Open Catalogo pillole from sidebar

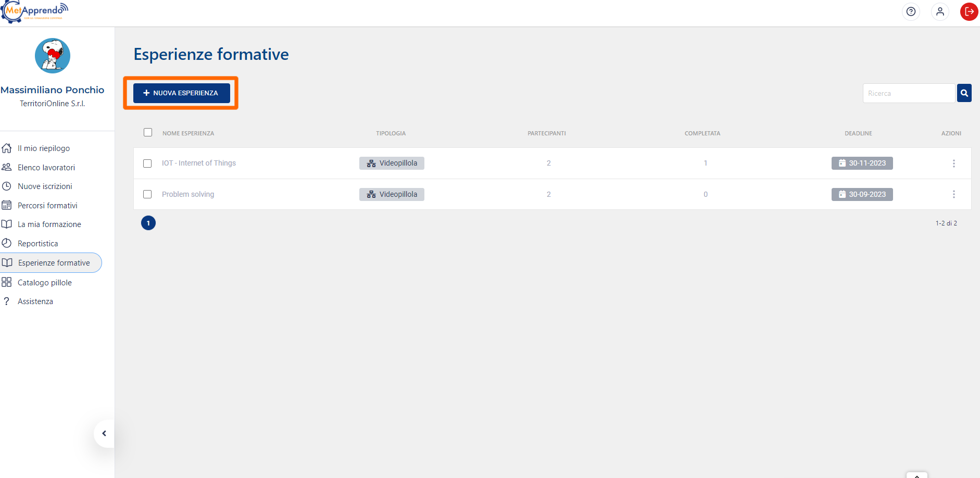(x=45, y=283)
